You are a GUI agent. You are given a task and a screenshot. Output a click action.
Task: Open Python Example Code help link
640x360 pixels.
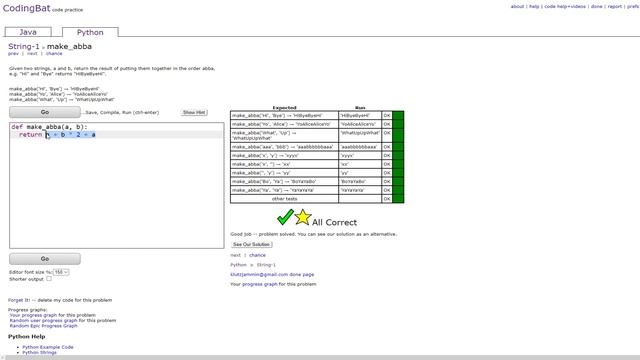pyautogui.click(x=48, y=347)
